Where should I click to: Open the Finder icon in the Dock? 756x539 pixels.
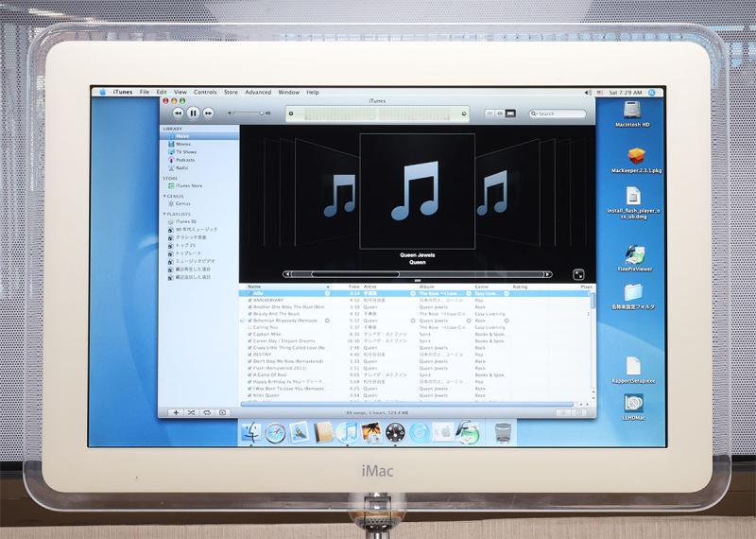coord(251,432)
